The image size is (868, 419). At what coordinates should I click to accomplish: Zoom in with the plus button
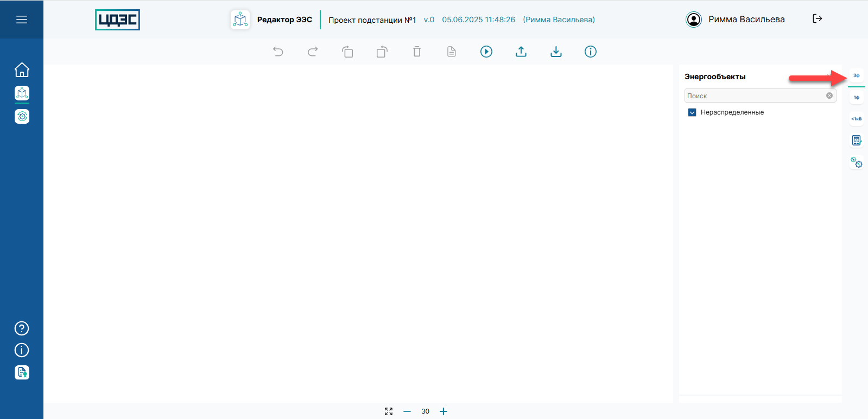(x=443, y=411)
